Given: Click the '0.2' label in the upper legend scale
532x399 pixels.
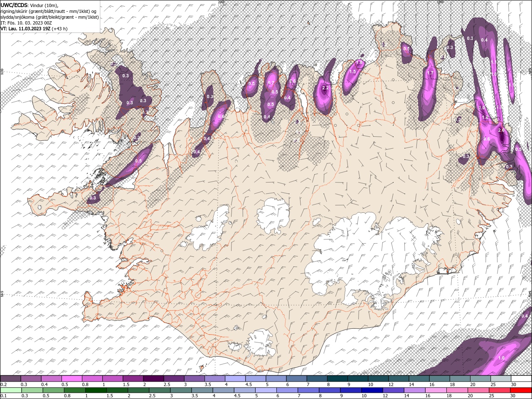Looking at the screenshot, I should pyautogui.click(x=4, y=384).
